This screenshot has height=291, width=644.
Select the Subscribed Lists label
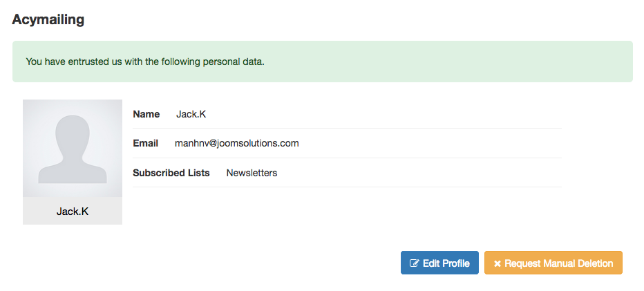171,173
